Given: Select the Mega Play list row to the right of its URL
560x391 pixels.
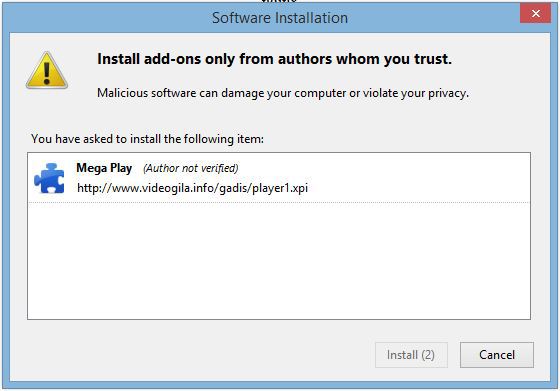Looking at the screenshot, I should [418, 179].
